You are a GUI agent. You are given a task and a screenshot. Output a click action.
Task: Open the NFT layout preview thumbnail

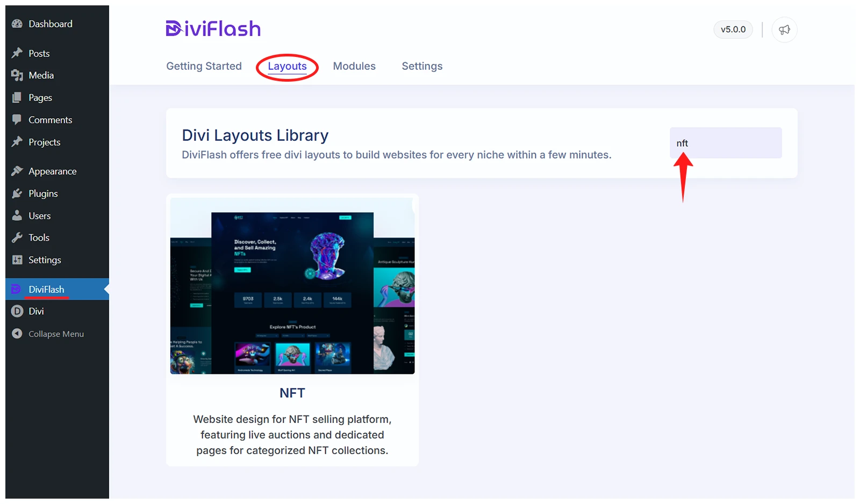(x=292, y=286)
